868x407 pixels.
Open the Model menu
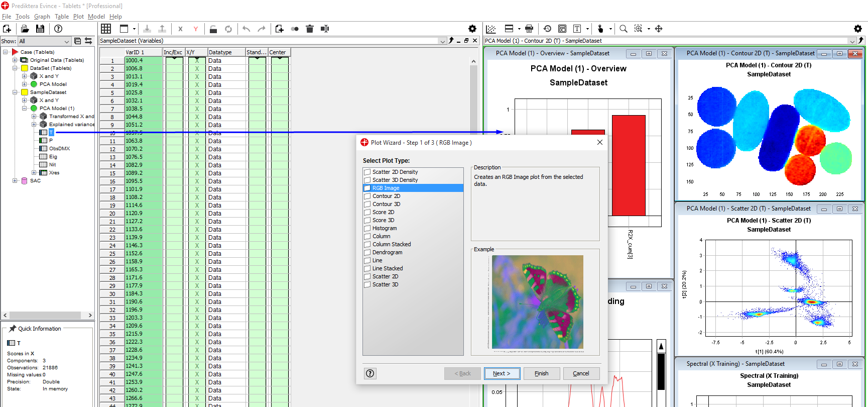click(96, 17)
